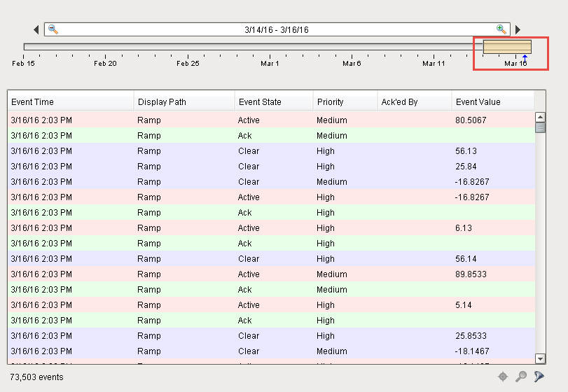
Task: Click Clear state in the -18.1467 row
Action: [x=249, y=351]
